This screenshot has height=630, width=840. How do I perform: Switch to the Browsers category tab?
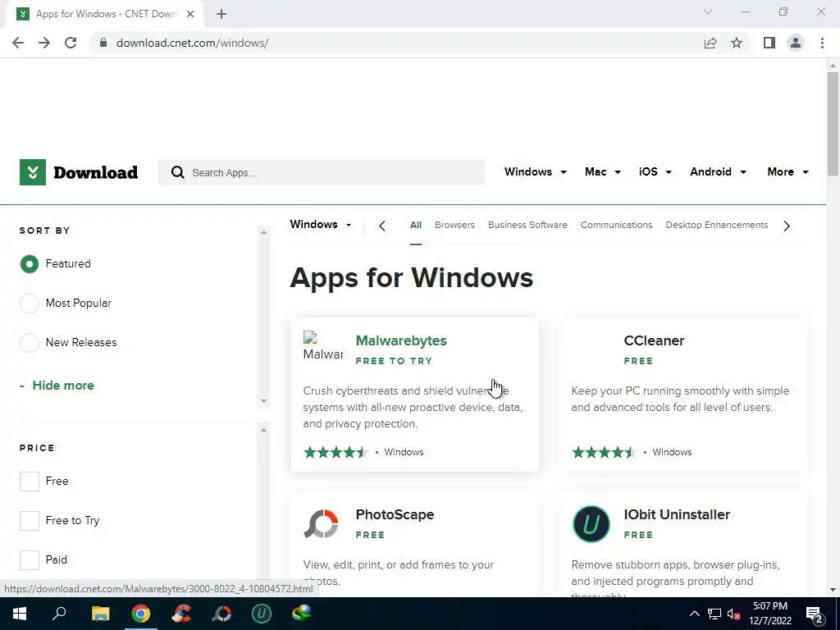[x=454, y=225]
